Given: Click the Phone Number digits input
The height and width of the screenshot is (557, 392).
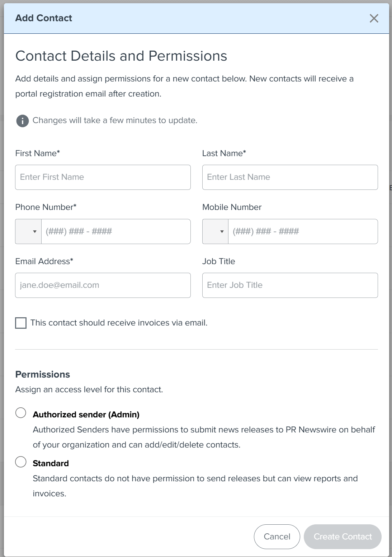Looking at the screenshot, I should point(116,231).
